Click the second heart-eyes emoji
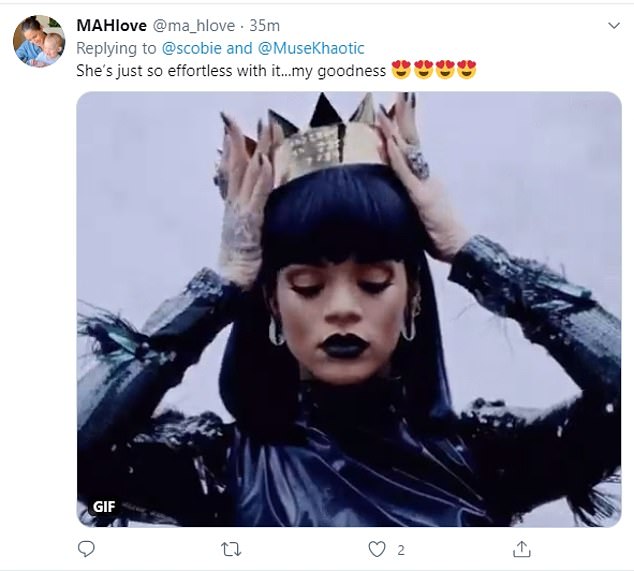The width and height of the screenshot is (634, 571). click(425, 71)
